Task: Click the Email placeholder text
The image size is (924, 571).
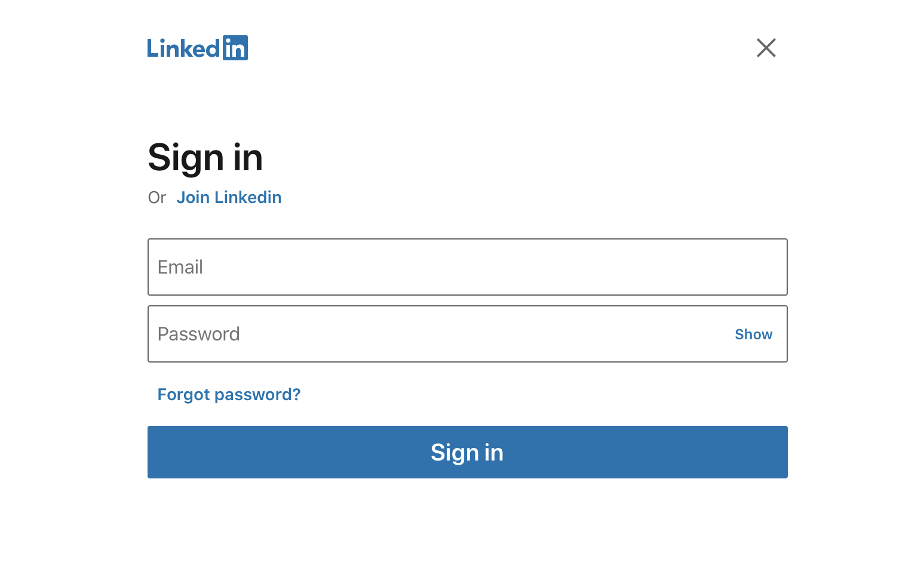Action: pos(180,267)
